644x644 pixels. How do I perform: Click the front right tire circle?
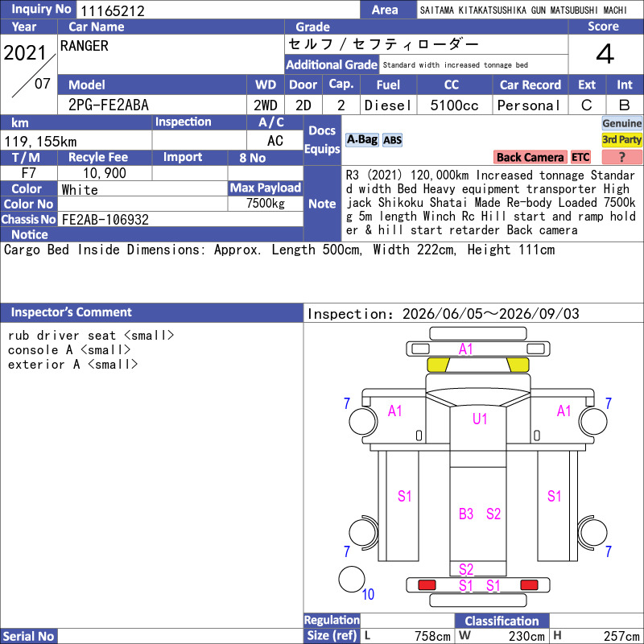[x=593, y=421]
